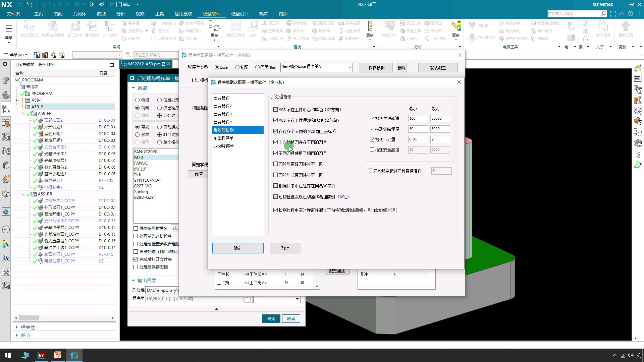Uncheck 检测主轴转速 option
Viewport: 644px width, 362px height.
pyautogui.click(x=372, y=118)
